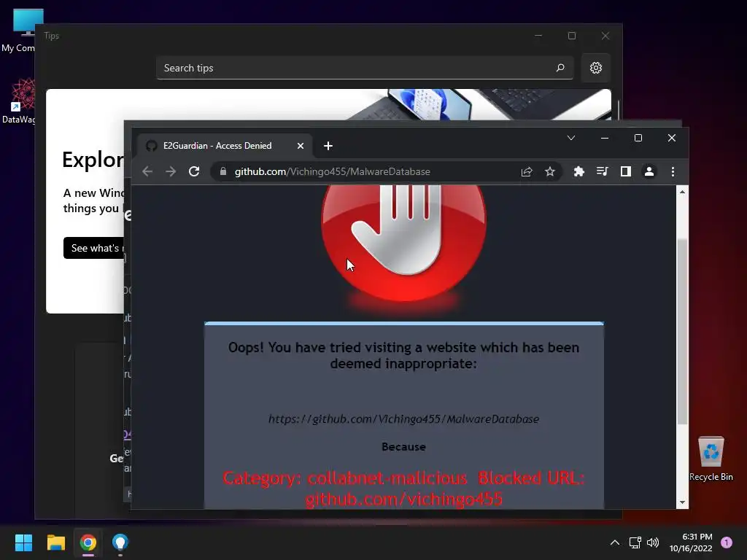Click the red stop-hand access denied image
Screen dimensions: 747x560
pyautogui.click(x=404, y=243)
